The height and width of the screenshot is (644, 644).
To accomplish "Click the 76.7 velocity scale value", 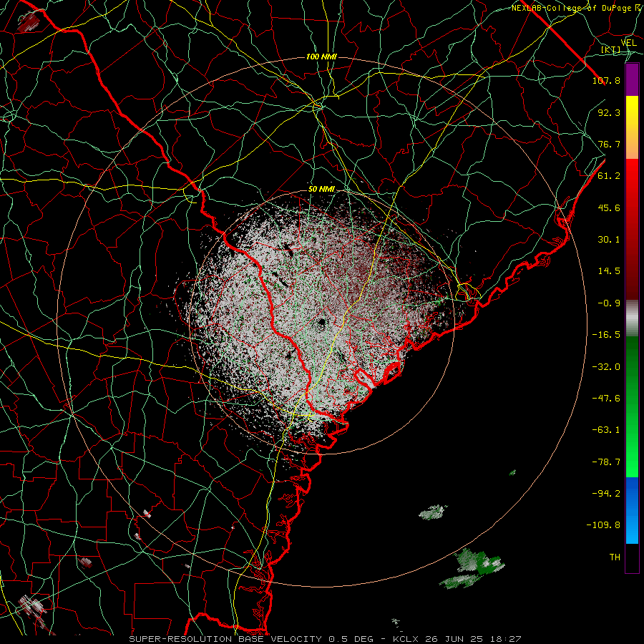I will click(609, 144).
